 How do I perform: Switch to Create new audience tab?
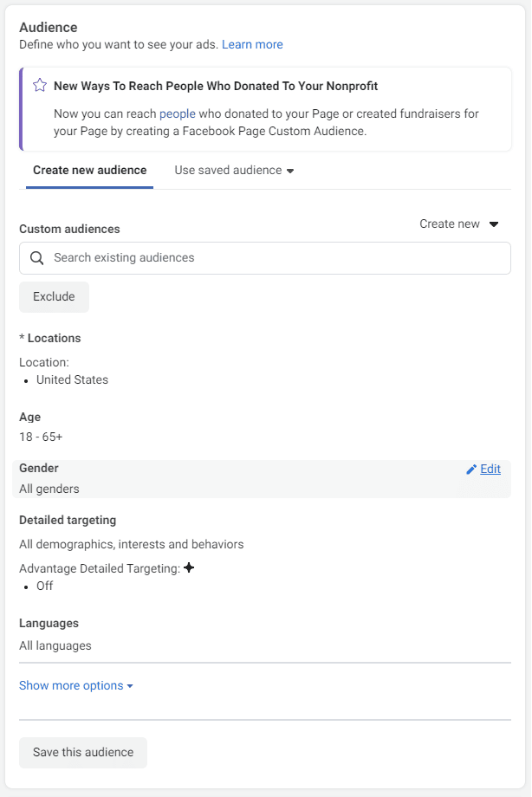[89, 171]
